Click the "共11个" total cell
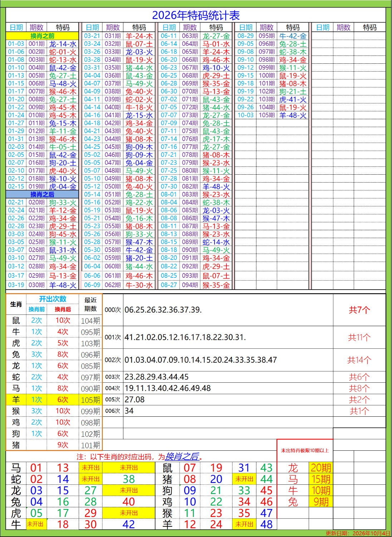 pyautogui.click(x=359, y=337)
